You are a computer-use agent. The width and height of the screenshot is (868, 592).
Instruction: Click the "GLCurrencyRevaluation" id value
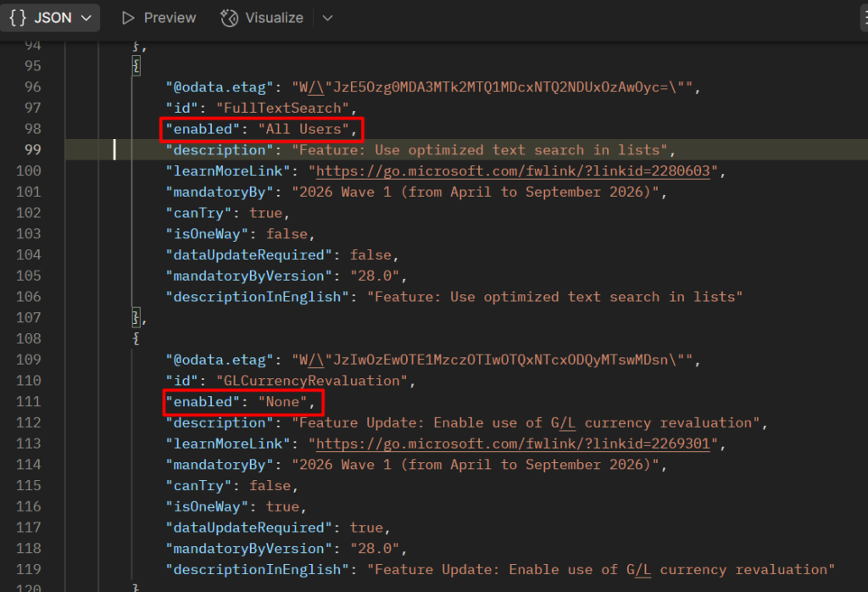pos(313,381)
